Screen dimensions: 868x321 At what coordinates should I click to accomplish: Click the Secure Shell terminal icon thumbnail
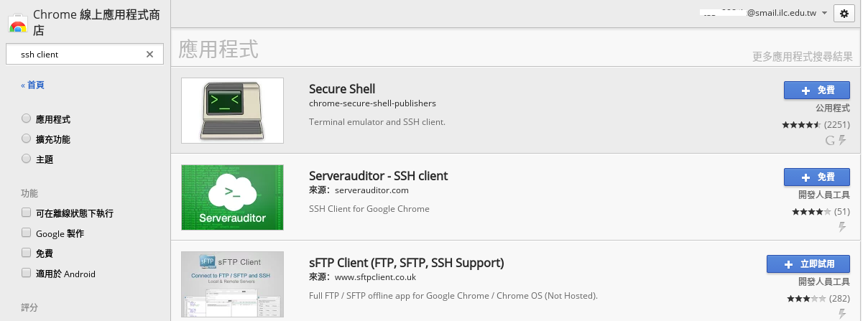click(x=233, y=110)
